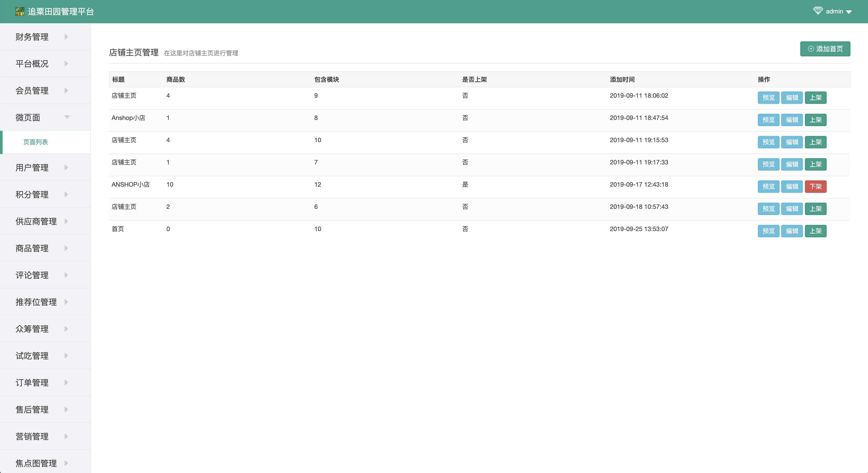The image size is (868, 473).
Task: Click 上架 for Anshop小店 row
Action: click(816, 120)
